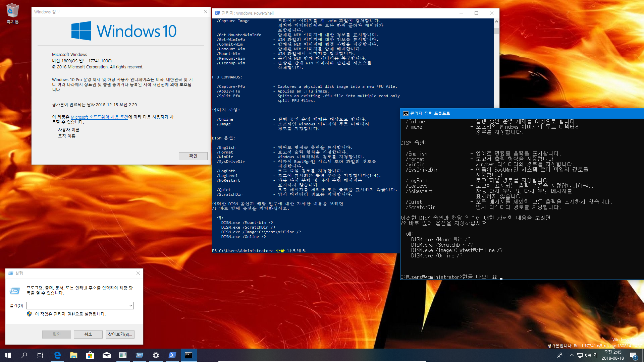Screen dimensions: 644x362
Task: Open Task View on the taskbar
Action: (x=40, y=355)
